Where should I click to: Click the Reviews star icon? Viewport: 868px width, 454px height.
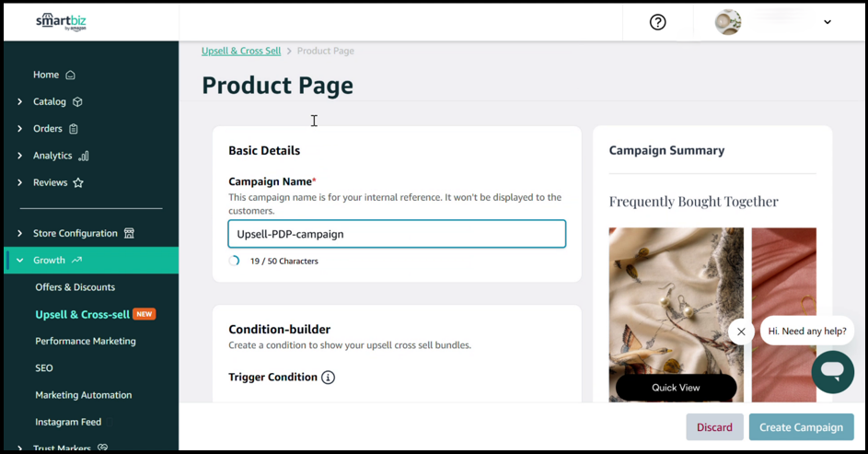78,183
